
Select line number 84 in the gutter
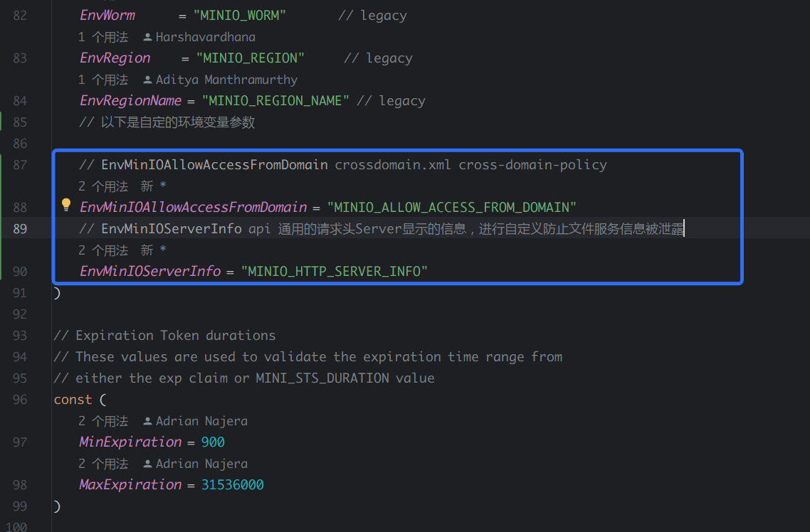(x=20, y=101)
